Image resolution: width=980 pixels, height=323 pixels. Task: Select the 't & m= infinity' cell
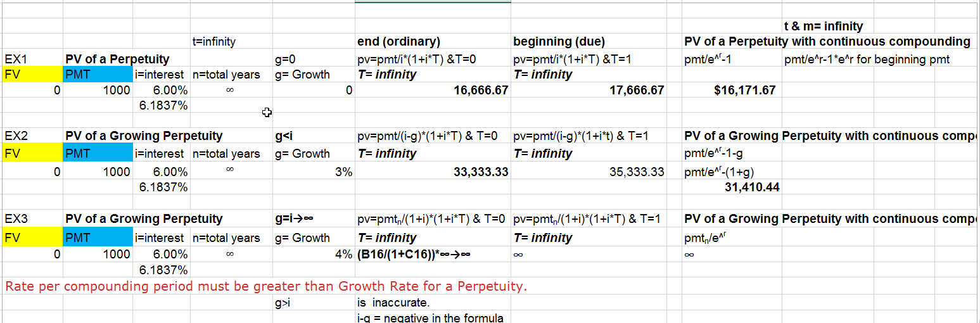[x=824, y=26]
